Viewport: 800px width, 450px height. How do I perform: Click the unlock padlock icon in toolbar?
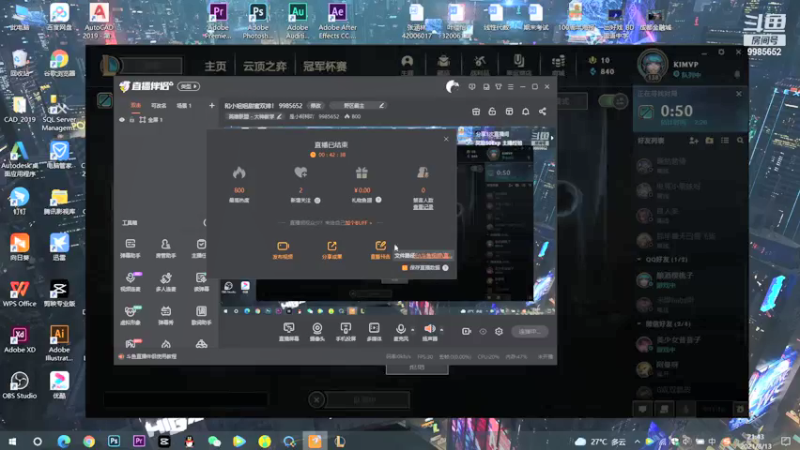(492, 111)
